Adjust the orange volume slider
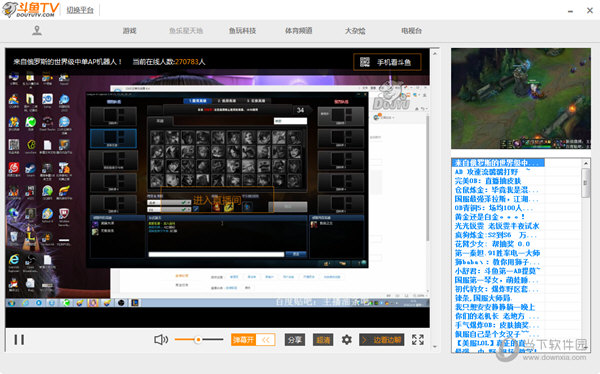Screen dimensions: 600x374 (199, 340)
